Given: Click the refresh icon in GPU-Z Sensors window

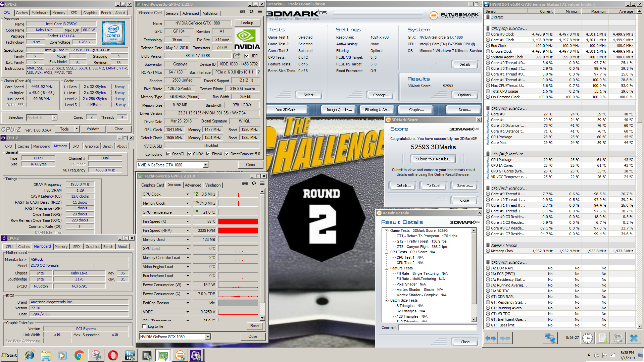Looking at the screenshot, I should point(254,184).
